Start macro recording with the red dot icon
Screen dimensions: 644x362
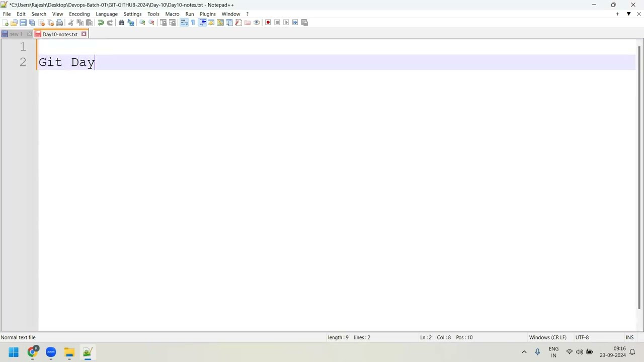click(268, 23)
